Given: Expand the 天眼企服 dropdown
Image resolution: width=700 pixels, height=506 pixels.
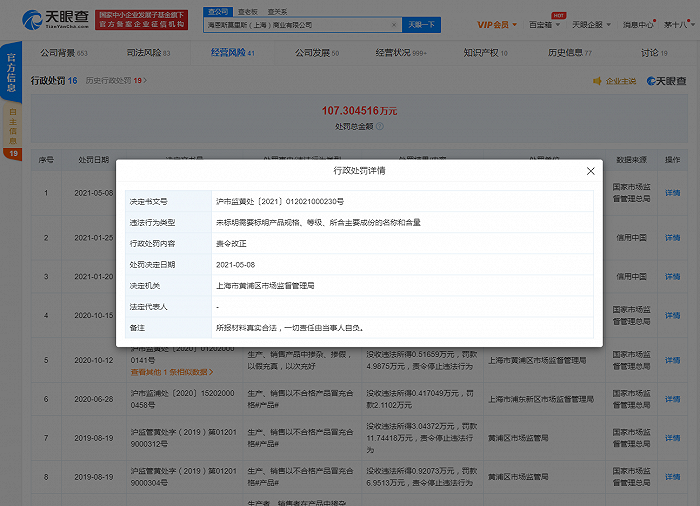Looking at the screenshot, I should pos(592,25).
